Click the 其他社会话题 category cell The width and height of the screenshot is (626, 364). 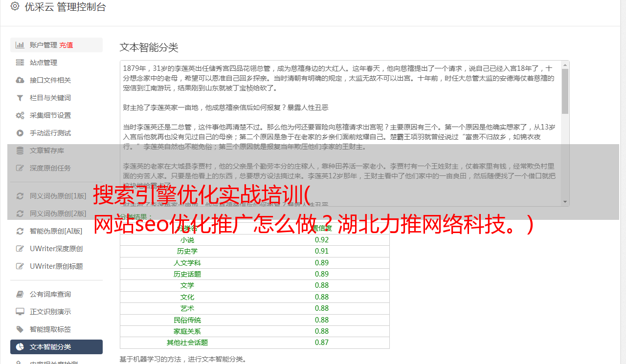click(187, 343)
